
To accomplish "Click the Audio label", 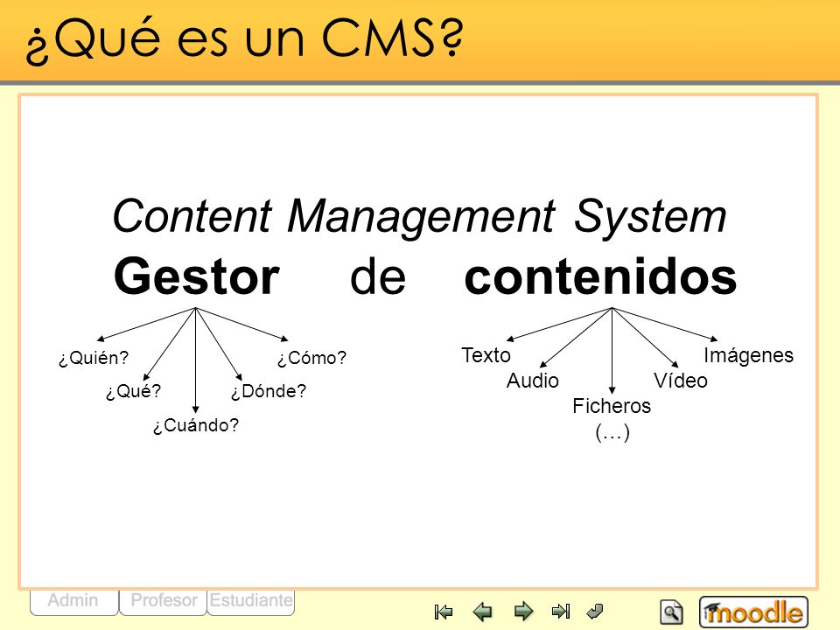I will click(533, 381).
